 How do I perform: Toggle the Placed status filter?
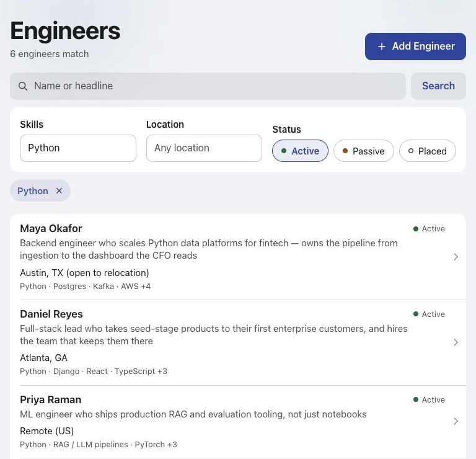(427, 151)
